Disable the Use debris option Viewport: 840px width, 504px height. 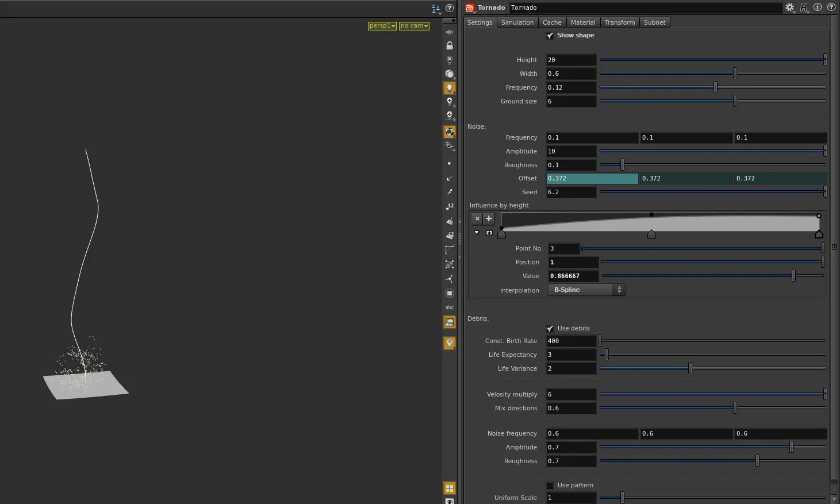click(x=550, y=328)
